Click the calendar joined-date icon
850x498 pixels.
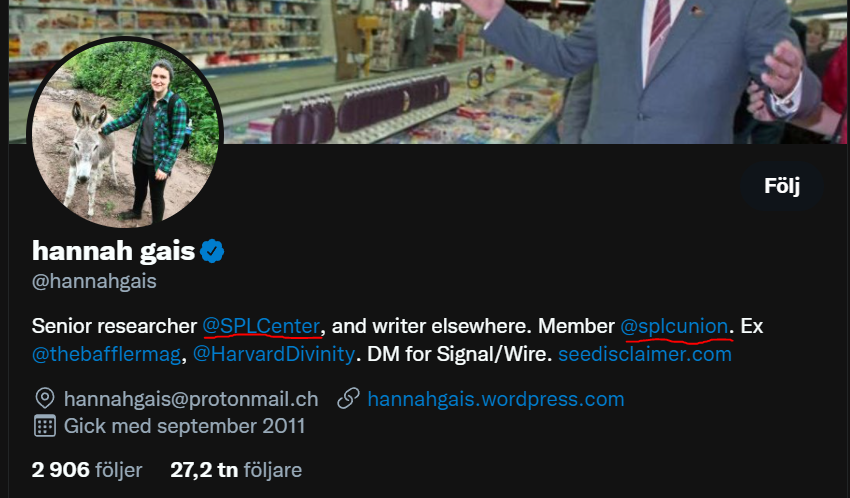(44, 426)
